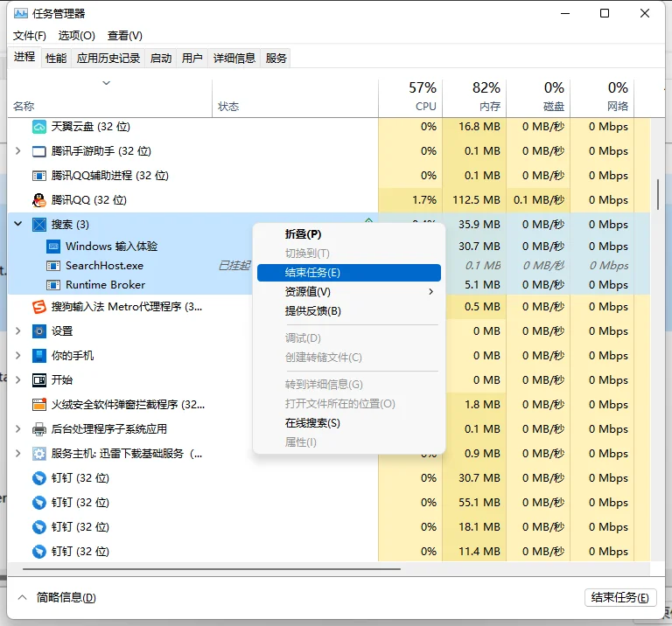Click the 服务主机 迅雷下载基础服务 gear icon
This screenshot has height=626, width=672.
coord(39,454)
